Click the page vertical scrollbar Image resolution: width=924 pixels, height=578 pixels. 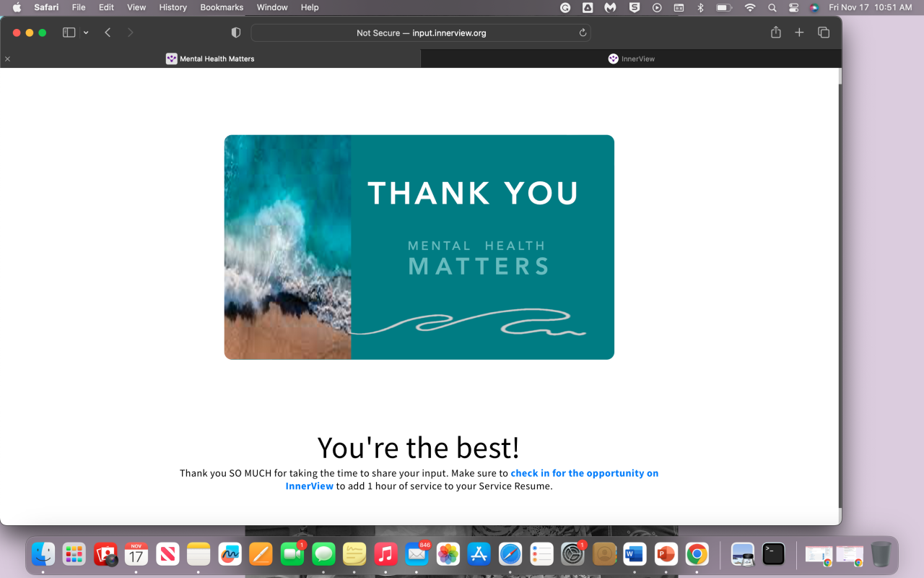tap(839, 296)
